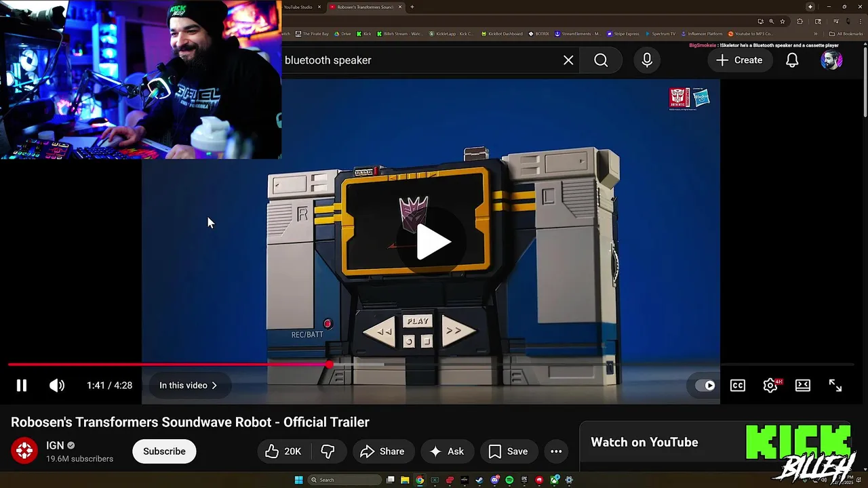Open the Youtube to MP3 bookmark
Image resolution: width=868 pixels, height=488 pixels.
tap(750, 34)
